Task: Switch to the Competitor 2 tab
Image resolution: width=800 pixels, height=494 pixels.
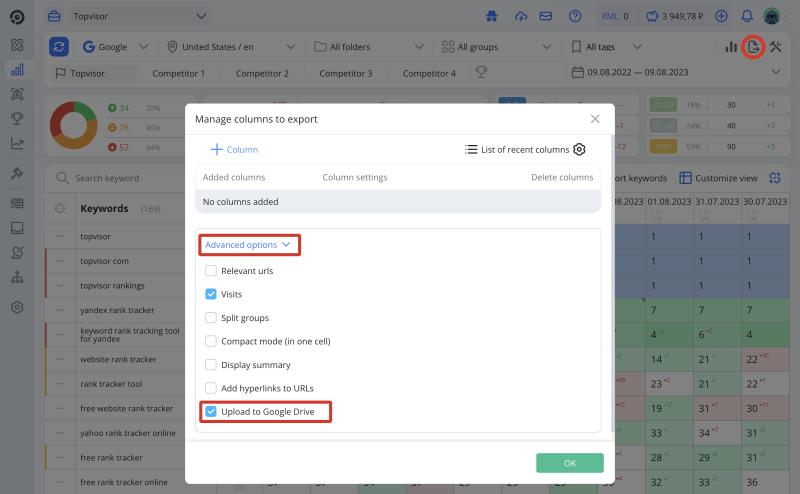Action: coord(262,73)
